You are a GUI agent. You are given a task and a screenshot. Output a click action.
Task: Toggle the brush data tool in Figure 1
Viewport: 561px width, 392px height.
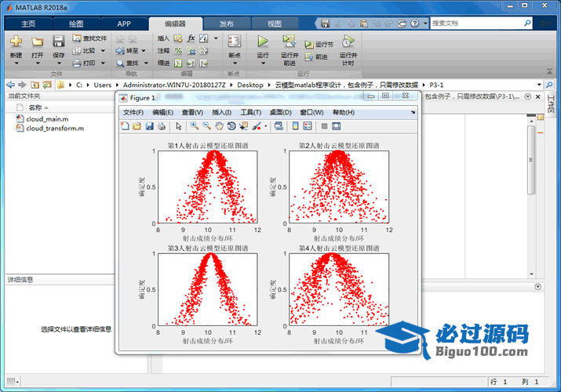(257, 126)
